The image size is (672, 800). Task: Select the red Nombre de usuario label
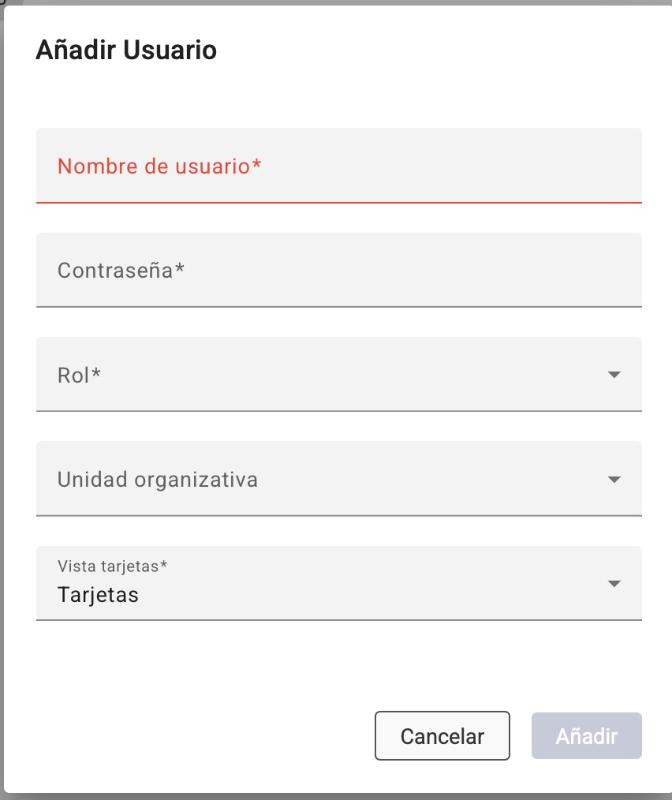tap(159, 166)
